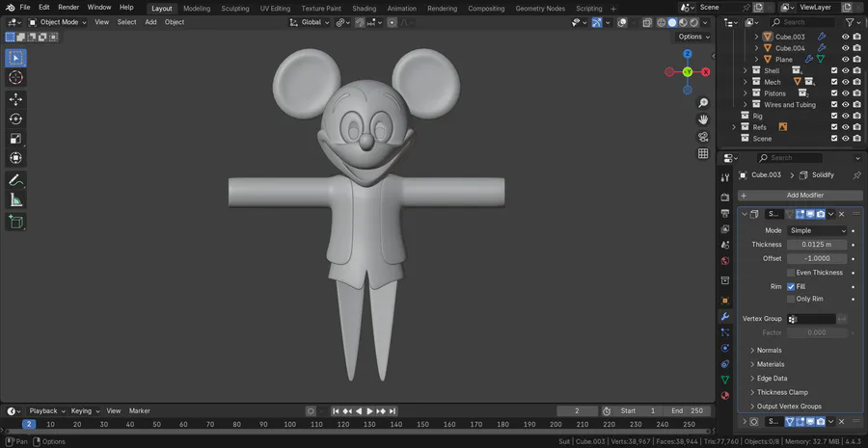Exclude the Shell collection via its checkbox
868x448 pixels.
[x=834, y=70]
